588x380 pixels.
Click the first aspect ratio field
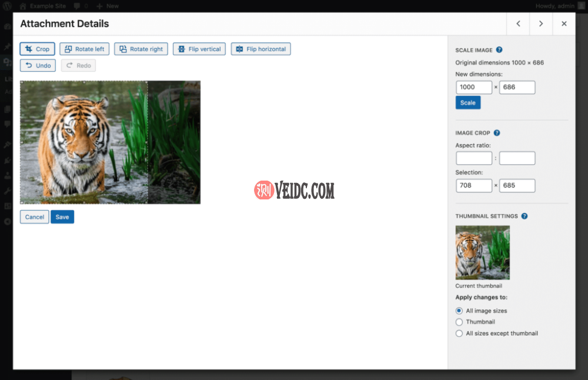click(473, 158)
